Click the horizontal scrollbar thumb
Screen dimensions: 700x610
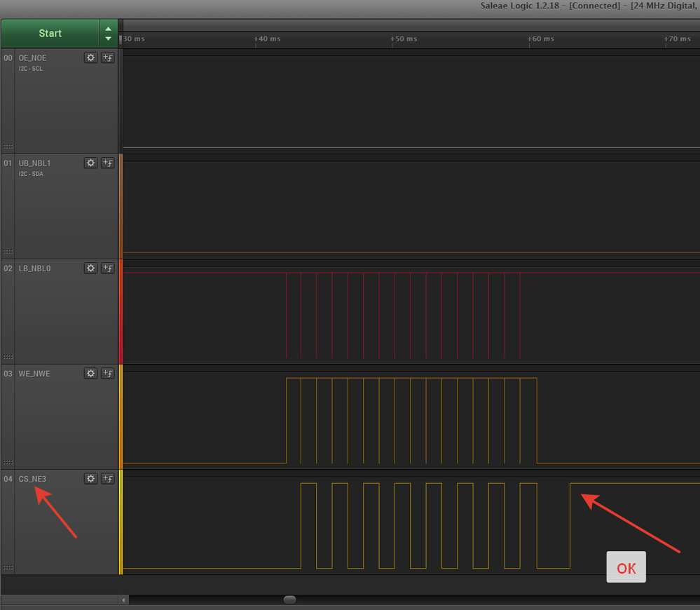point(289,599)
